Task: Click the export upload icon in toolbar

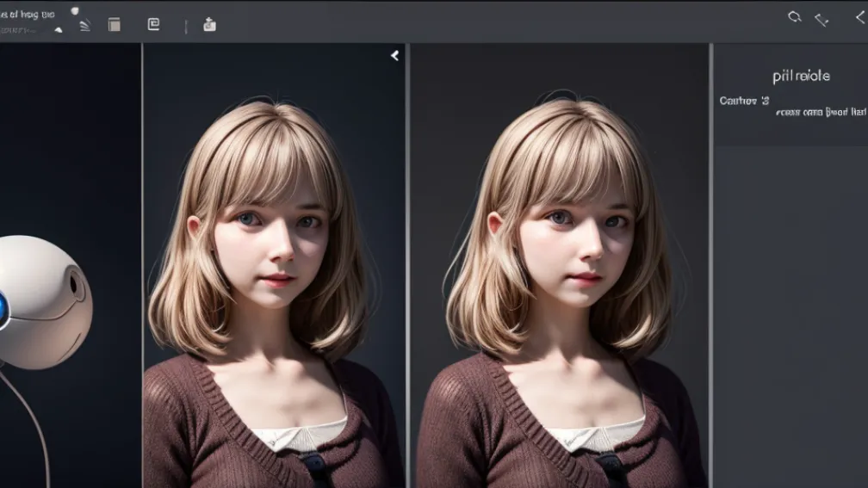Action: tap(209, 25)
